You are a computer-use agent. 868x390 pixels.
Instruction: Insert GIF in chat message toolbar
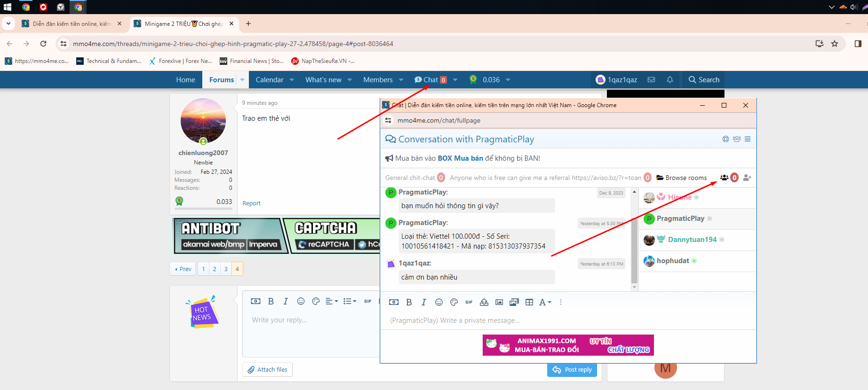click(469, 302)
